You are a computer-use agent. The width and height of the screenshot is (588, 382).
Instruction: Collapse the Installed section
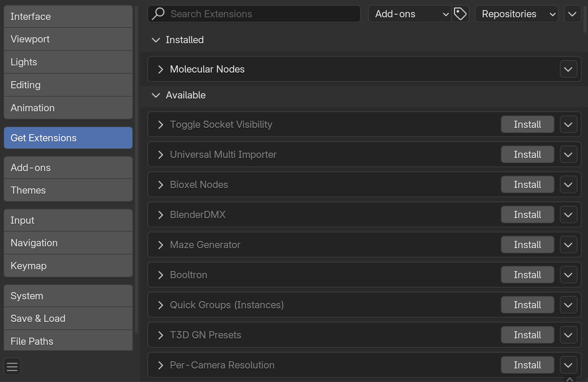click(x=156, y=40)
